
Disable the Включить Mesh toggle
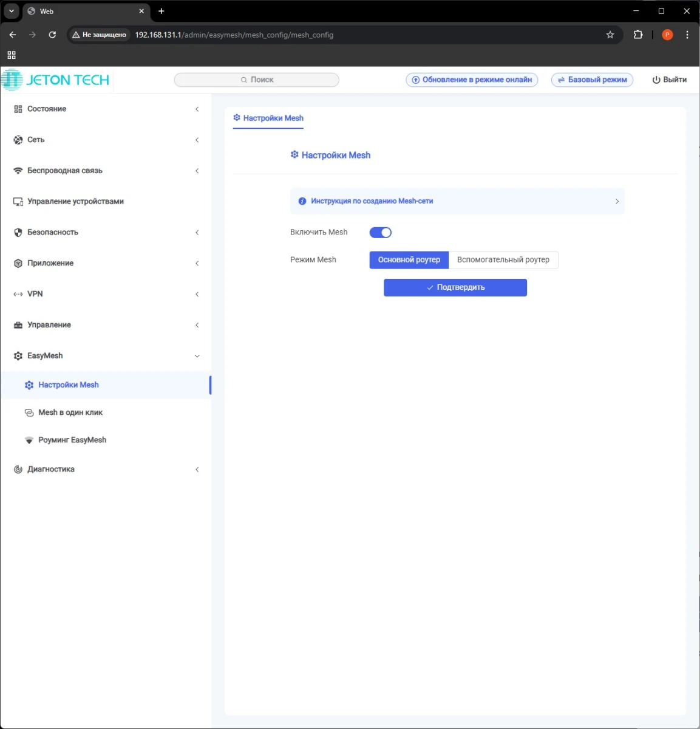pyautogui.click(x=381, y=233)
